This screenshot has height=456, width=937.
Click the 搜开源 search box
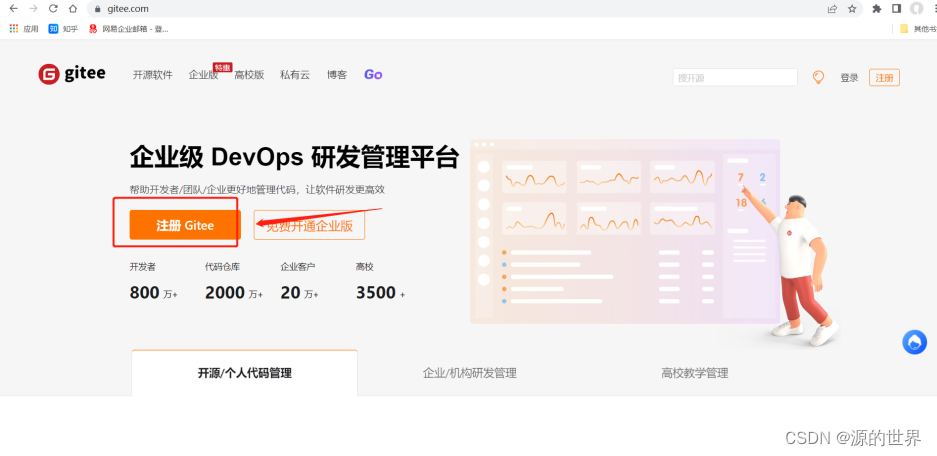(735, 77)
